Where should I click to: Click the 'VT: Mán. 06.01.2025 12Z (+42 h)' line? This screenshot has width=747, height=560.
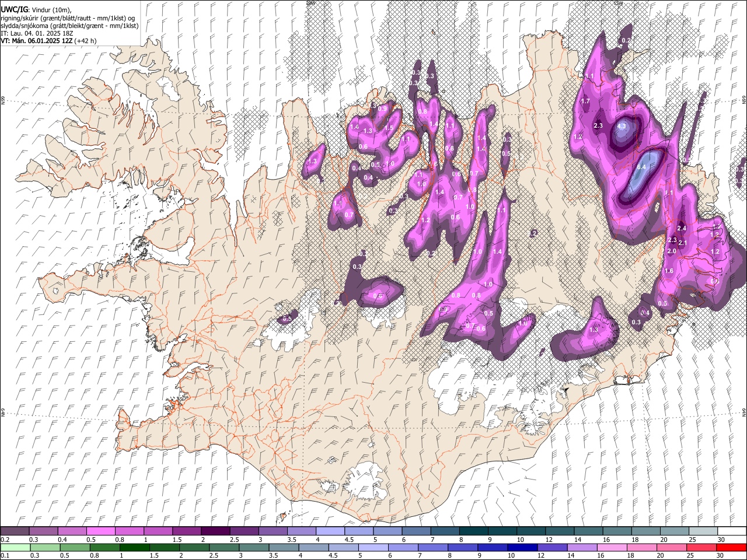(x=48, y=41)
